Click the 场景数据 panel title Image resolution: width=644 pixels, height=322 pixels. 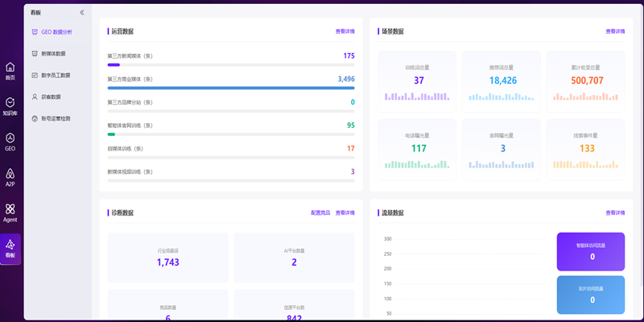point(393,31)
